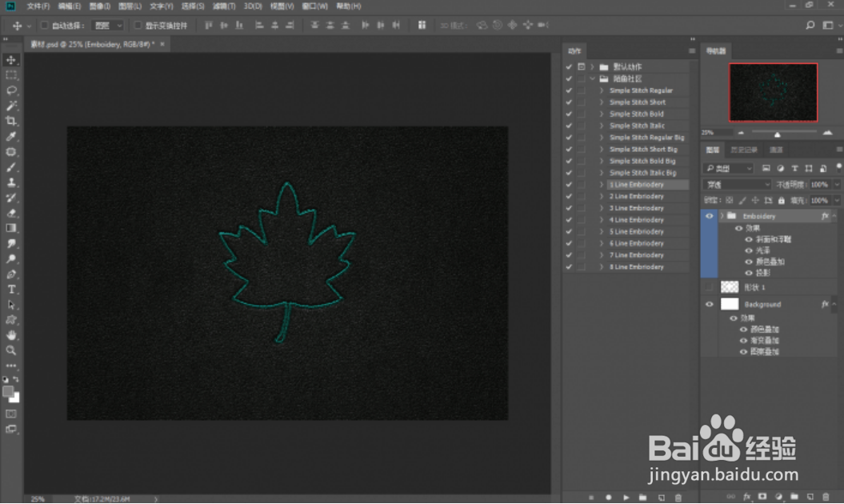The width and height of the screenshot is (844, 504).
Task: Hide the Embroidery group layer
Action: point(709,216)
